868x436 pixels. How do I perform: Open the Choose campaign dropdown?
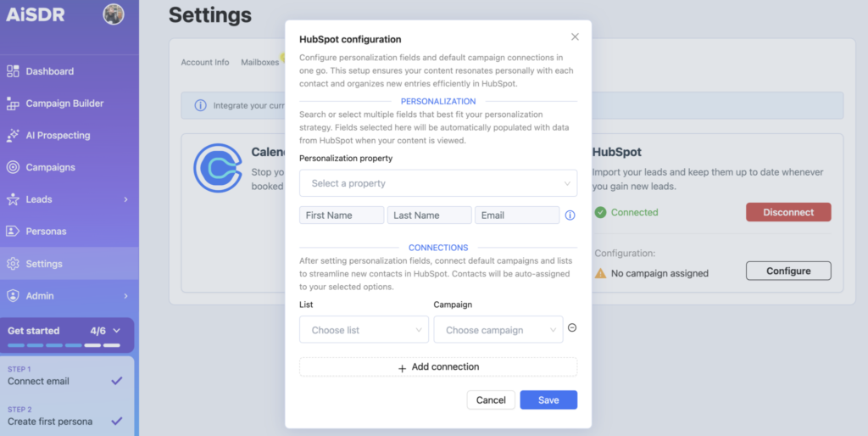498,330
